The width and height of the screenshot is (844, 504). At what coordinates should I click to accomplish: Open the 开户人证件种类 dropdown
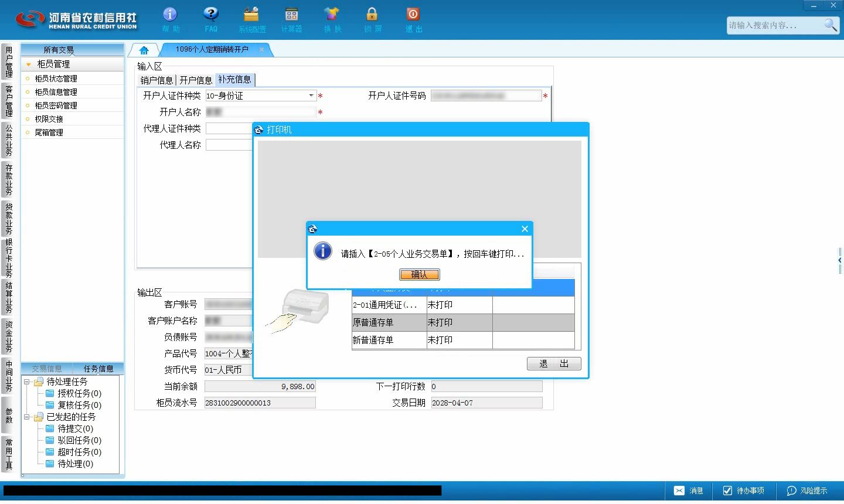(311, 96)
